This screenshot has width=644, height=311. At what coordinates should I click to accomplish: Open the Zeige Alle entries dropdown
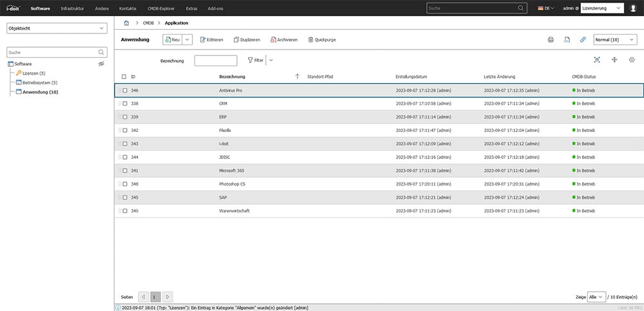coord(596,297)
